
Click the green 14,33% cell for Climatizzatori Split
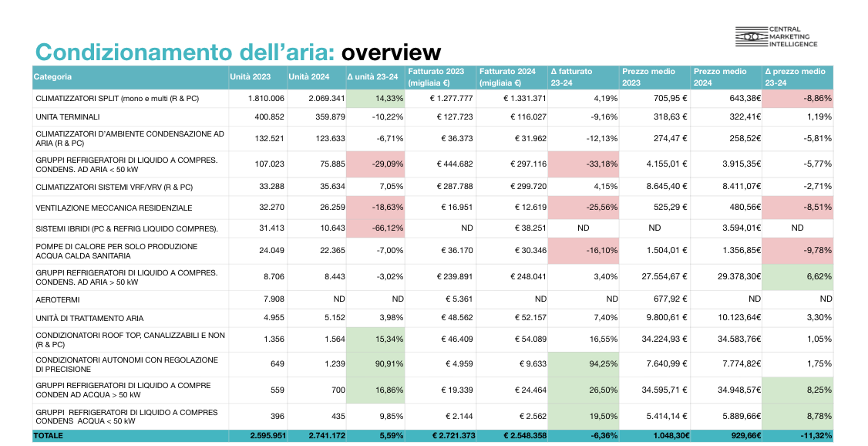pos(375,99)
